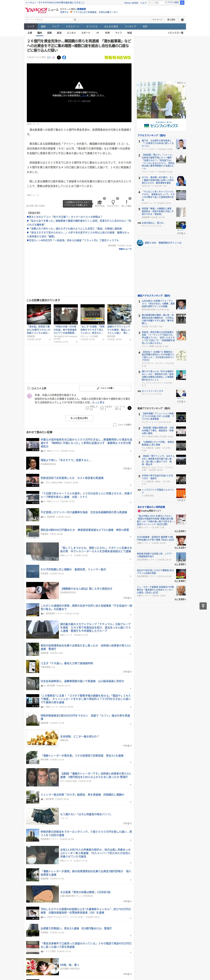Open the オリジナル tab
The height and width of the screenshot is (980, 210).
[92, 27]
